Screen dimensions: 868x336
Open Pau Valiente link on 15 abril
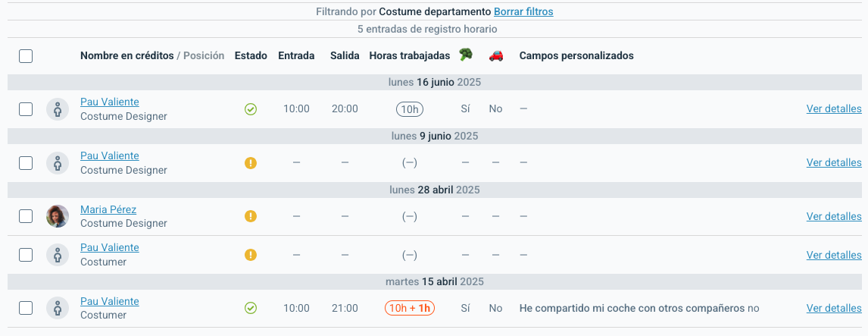(x=110, y=301)
